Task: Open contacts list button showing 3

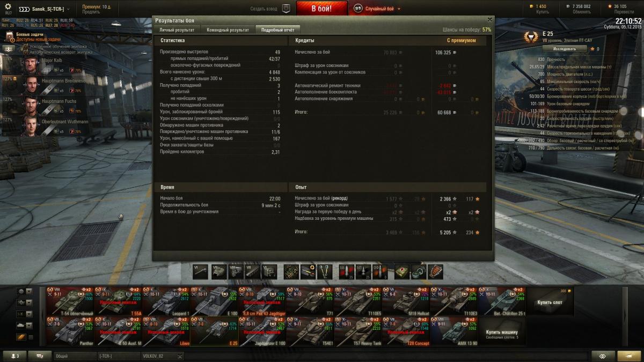Action: [13, 356]
